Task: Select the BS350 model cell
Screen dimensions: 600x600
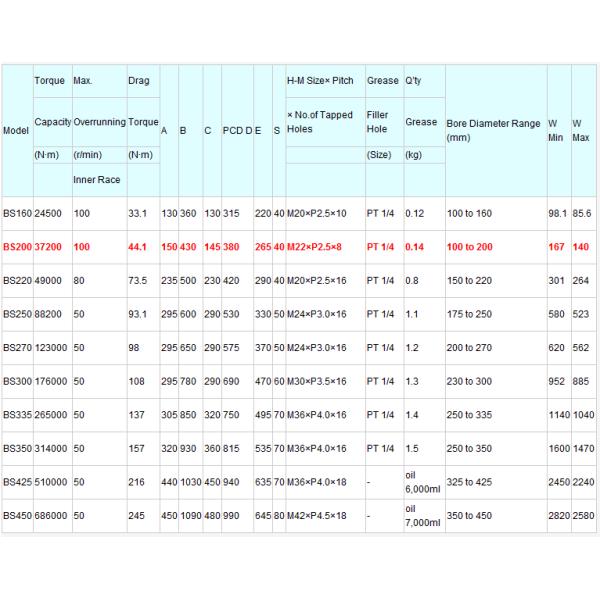Action: (18, 448)
